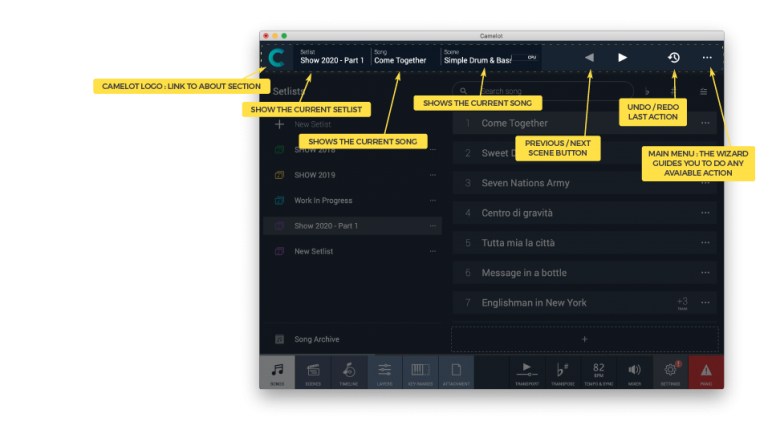Open options for Work In Progress setlist
The height and width of the screenshot is (434, 768).
[x=433, y=200]
